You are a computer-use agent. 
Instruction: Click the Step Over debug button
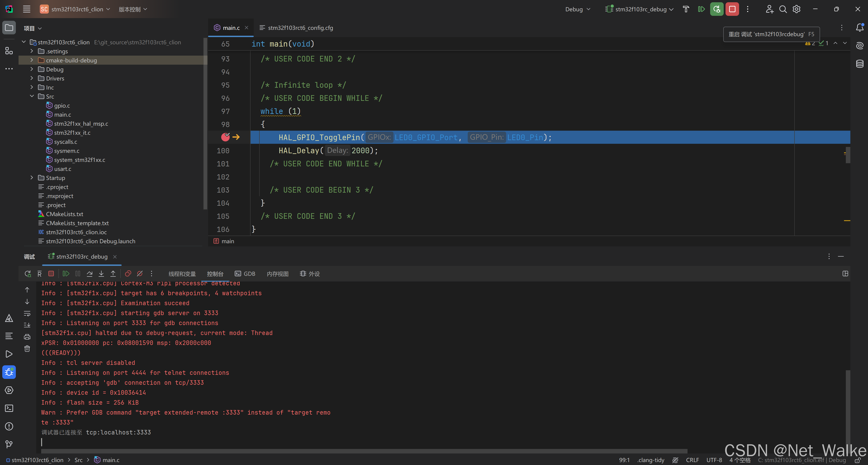tap(90, 274)
